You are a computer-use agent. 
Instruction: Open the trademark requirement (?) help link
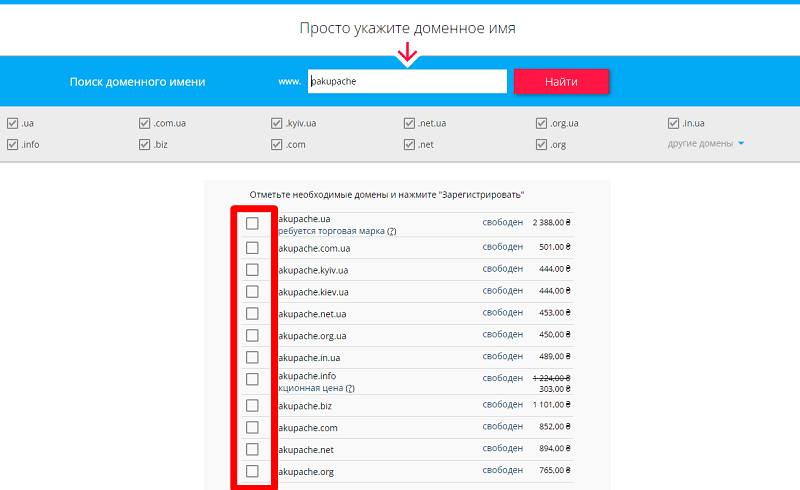point(391,231)
